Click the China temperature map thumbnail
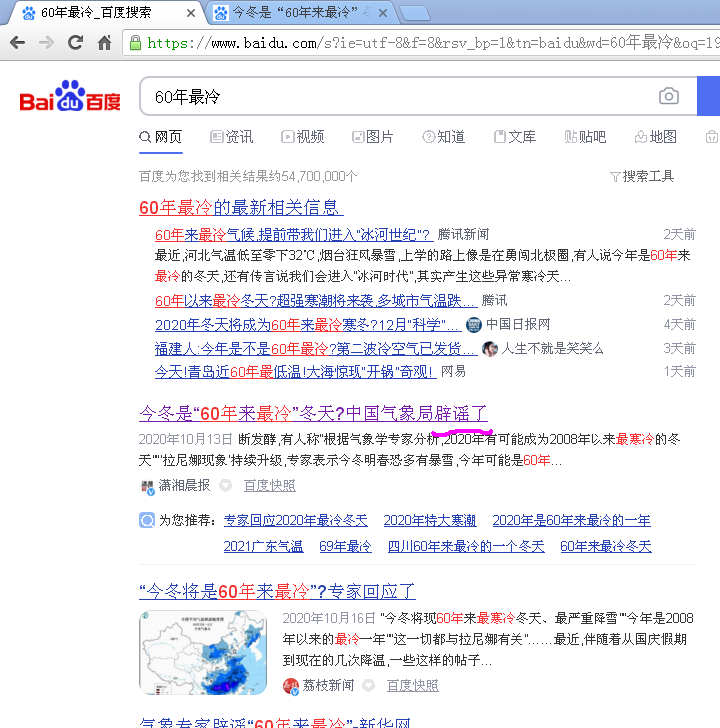Viewport: 720px width, 728px height. click(x=203, y=652)
